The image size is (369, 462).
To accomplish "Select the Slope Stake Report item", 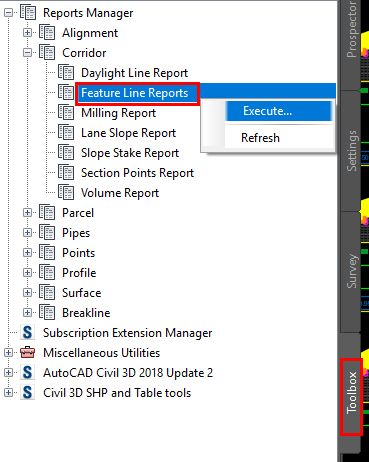I will 130,153.
